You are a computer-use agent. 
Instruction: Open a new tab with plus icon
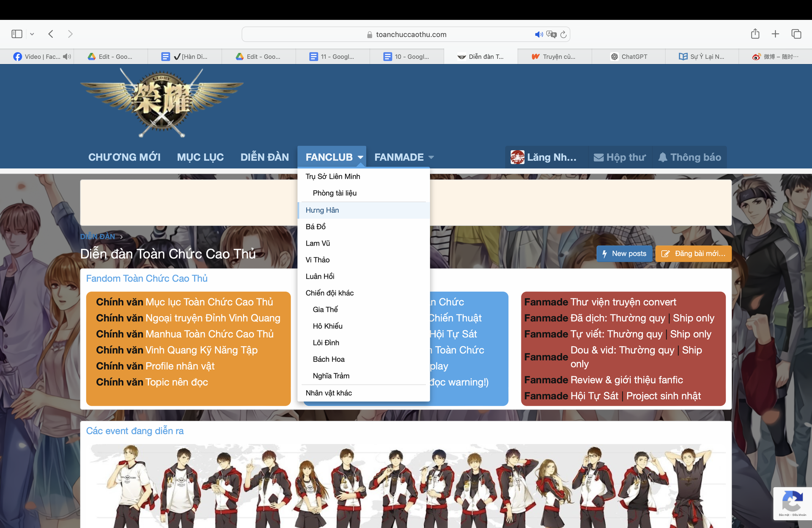pyautogui.click(x=775, y=34)
